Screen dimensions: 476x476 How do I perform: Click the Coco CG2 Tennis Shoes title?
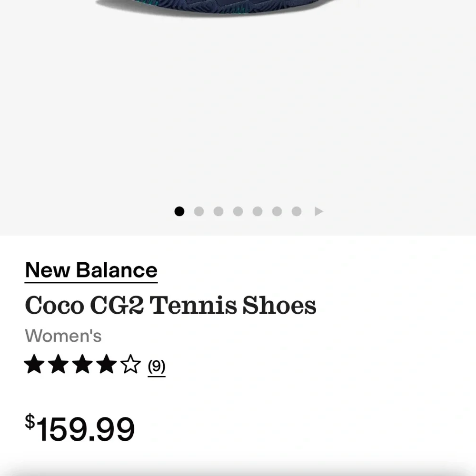point(170,305)
